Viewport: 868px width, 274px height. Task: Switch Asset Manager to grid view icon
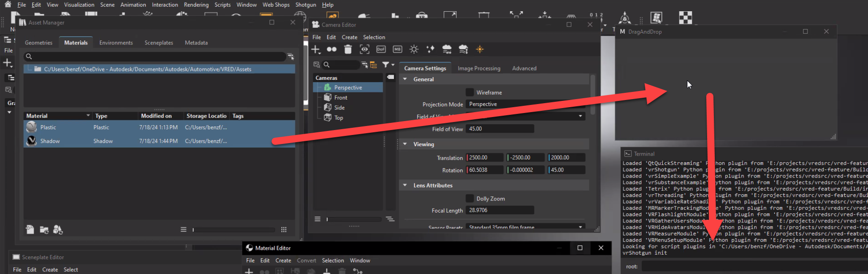pyautogui.click(x=284, y=230)
